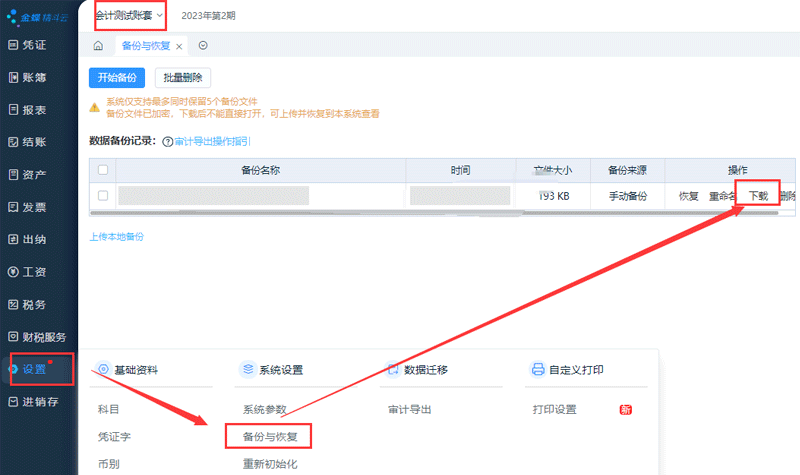Click the 备份名称 column header

(261, 170)
